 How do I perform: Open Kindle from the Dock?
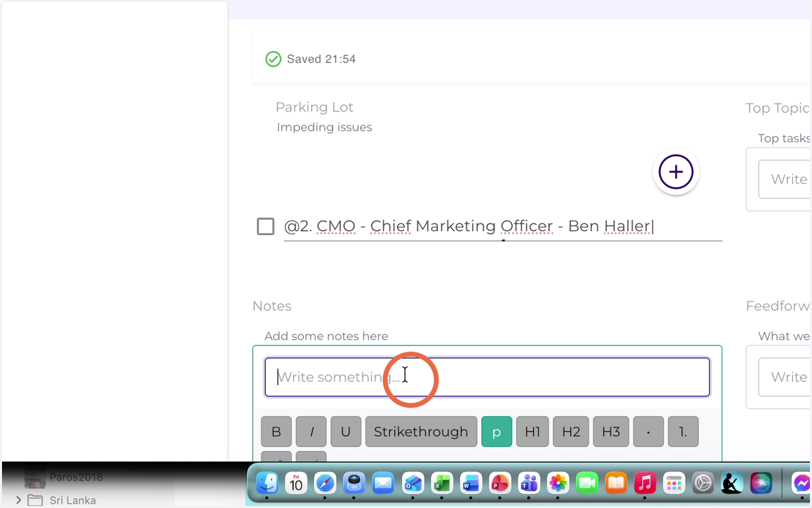732,483
